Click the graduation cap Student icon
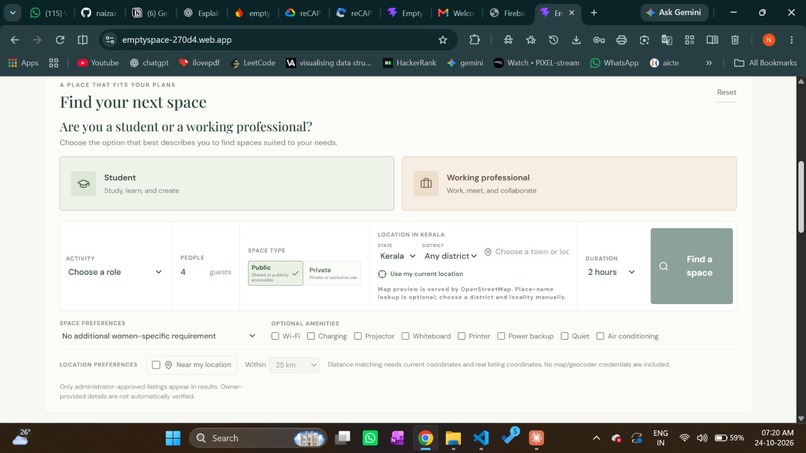 pos(83,184)
